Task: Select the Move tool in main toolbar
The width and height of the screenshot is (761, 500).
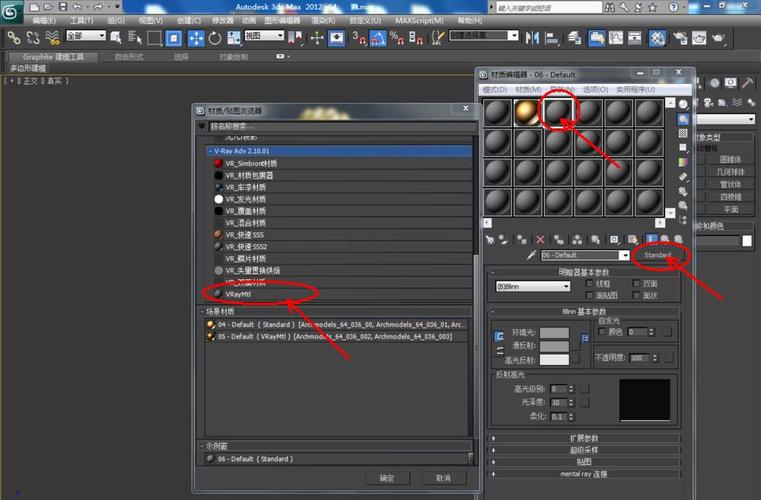Action: tap(318, 38)
